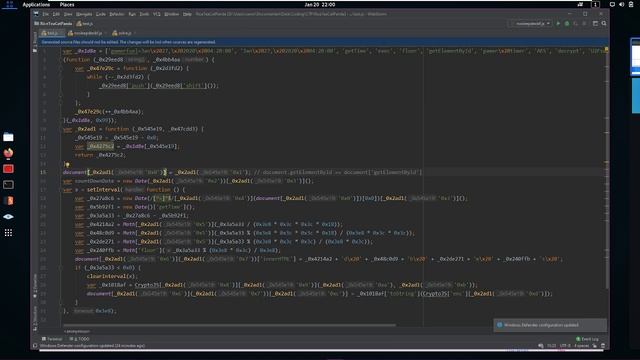Open the Event Log button
Viewport: 640px width, 360px height.
tap(587, 339)
